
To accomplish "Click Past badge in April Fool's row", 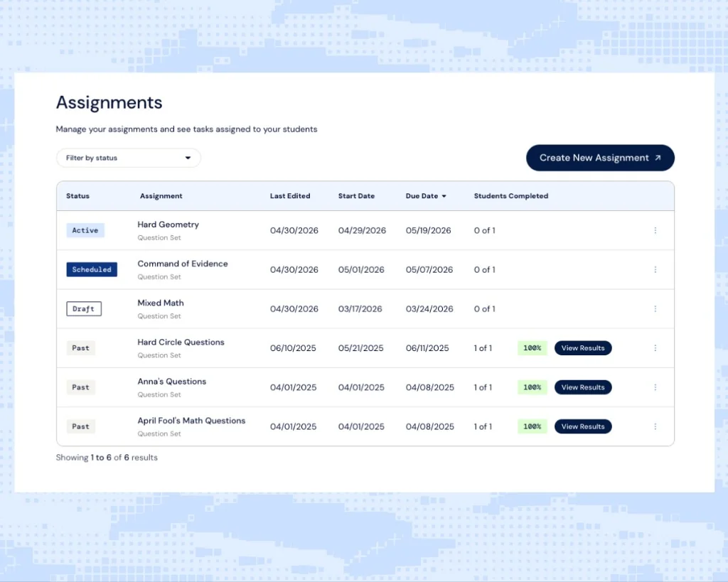I will pyautogui.click(x=81, y=426).
